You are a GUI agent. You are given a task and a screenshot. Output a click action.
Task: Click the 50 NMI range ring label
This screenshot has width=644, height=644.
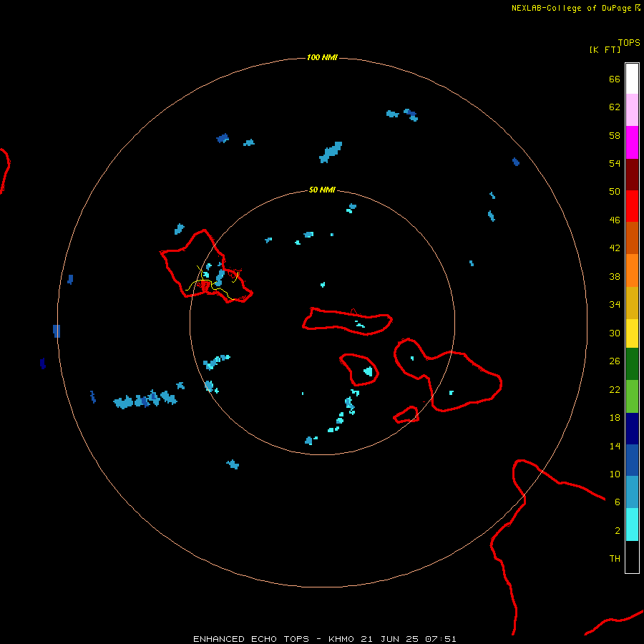pos(322,190)
